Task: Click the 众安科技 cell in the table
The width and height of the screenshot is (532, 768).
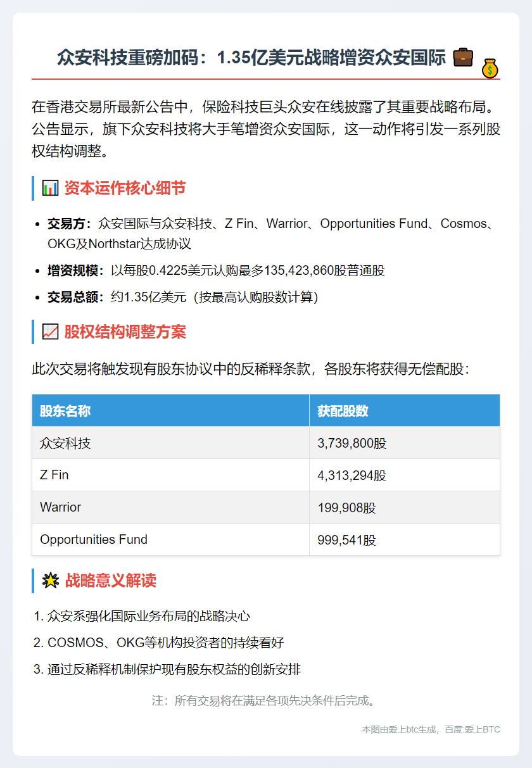Action: click(65, 443)
